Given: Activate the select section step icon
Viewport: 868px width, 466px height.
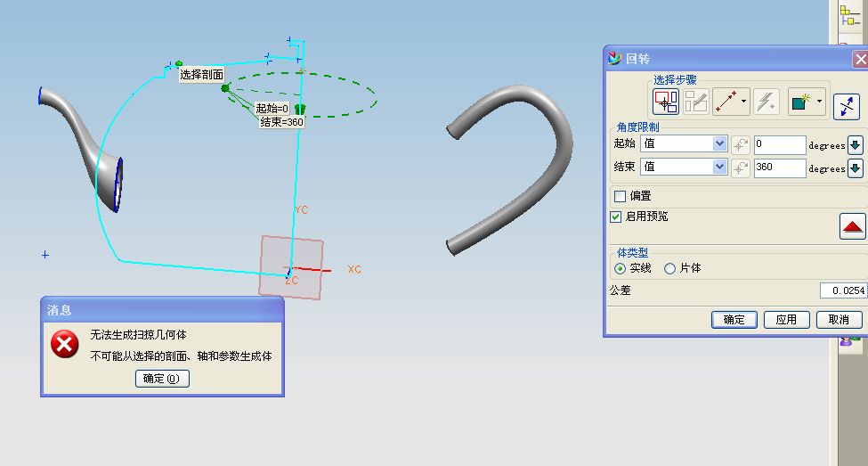Looking at the screenshot, I should pyautogui.click(x=666, y=102).
